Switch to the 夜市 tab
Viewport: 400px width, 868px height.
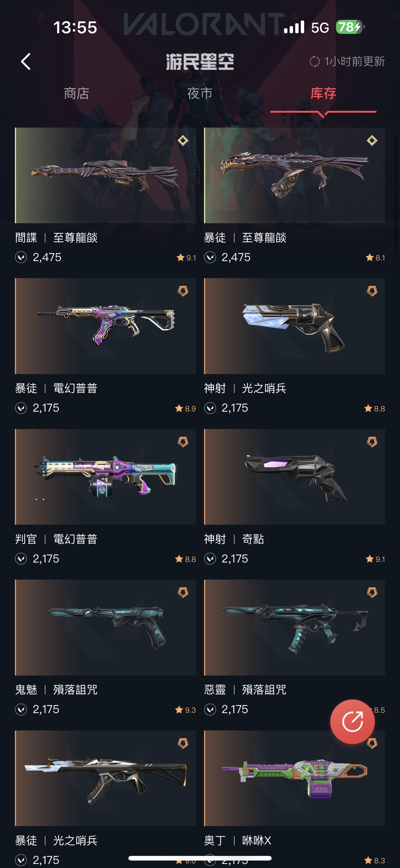point(200,93)
